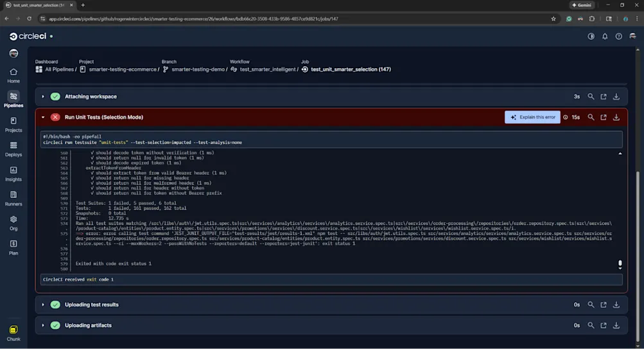Reload the browser page
644x349 pixels.
[x=29, y=19]
